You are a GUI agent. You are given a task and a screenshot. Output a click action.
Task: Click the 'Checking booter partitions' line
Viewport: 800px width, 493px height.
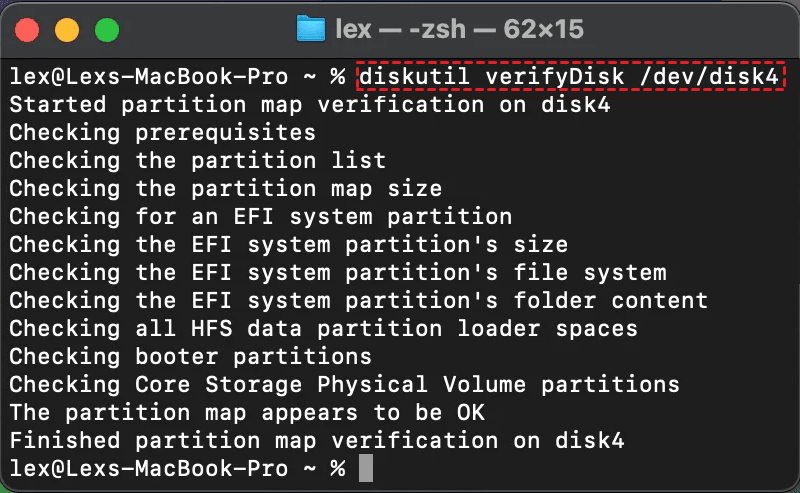190,356
